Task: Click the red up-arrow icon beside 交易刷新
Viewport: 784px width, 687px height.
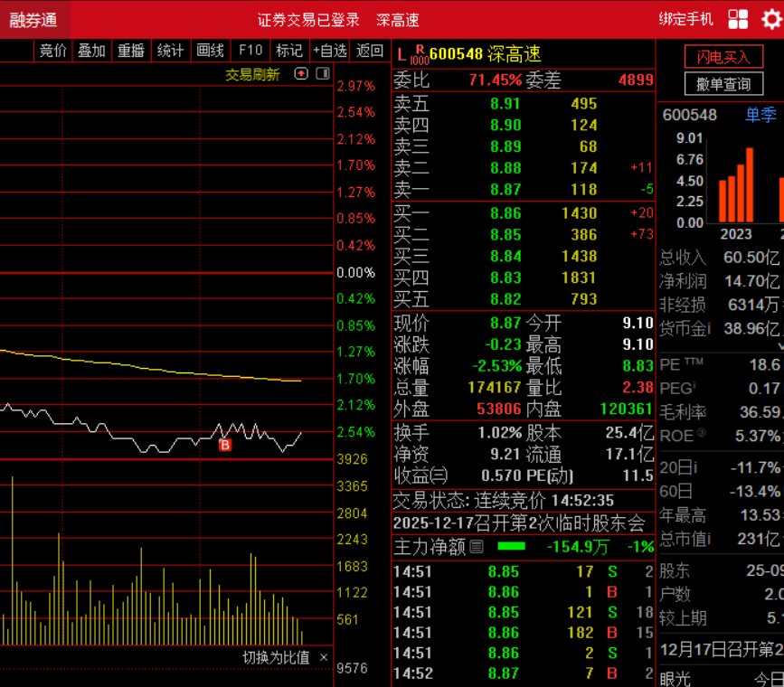Action: point(301,74)
